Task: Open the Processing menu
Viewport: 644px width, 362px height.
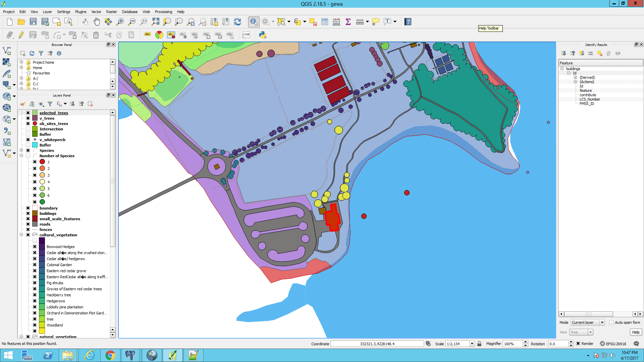Action: (163, 12)
